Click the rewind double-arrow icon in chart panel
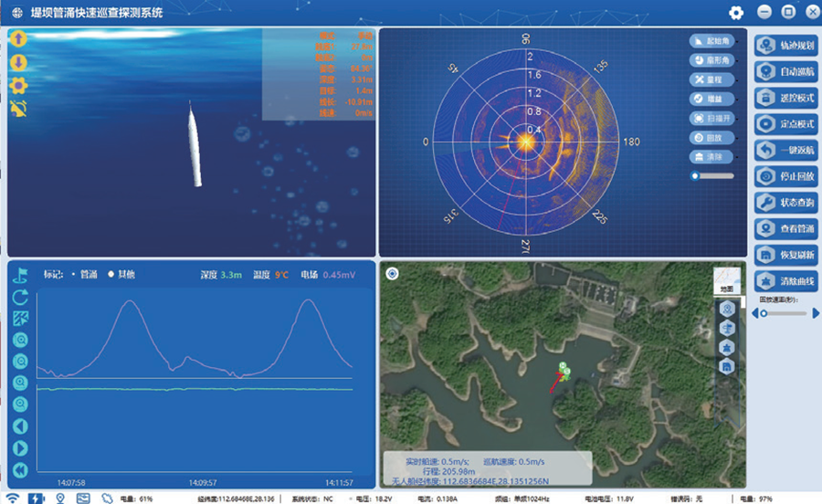The width and height of the screenshot is (822, 504). pos(20,470)
